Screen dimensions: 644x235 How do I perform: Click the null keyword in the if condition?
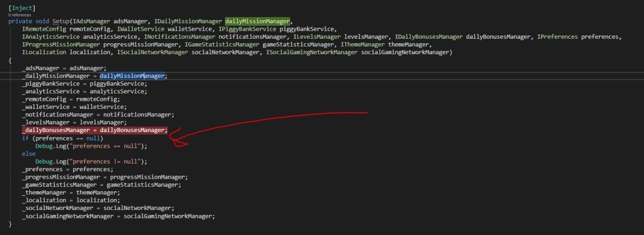93,138
